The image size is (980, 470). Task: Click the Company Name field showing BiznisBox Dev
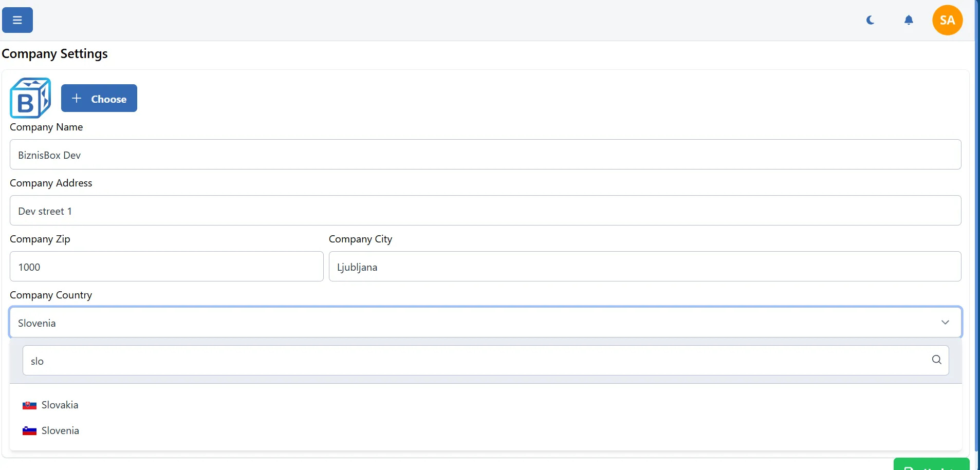pos(485,154)
